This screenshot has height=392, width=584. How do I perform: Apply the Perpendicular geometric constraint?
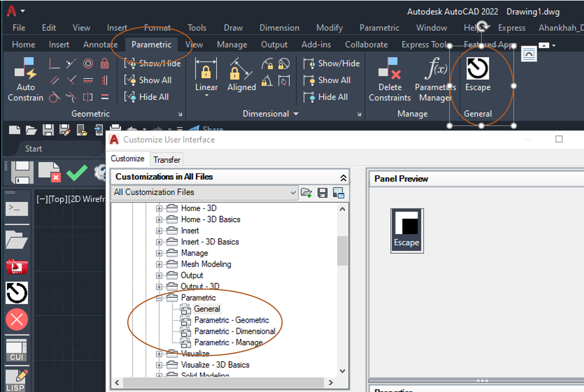coord(71,80)
